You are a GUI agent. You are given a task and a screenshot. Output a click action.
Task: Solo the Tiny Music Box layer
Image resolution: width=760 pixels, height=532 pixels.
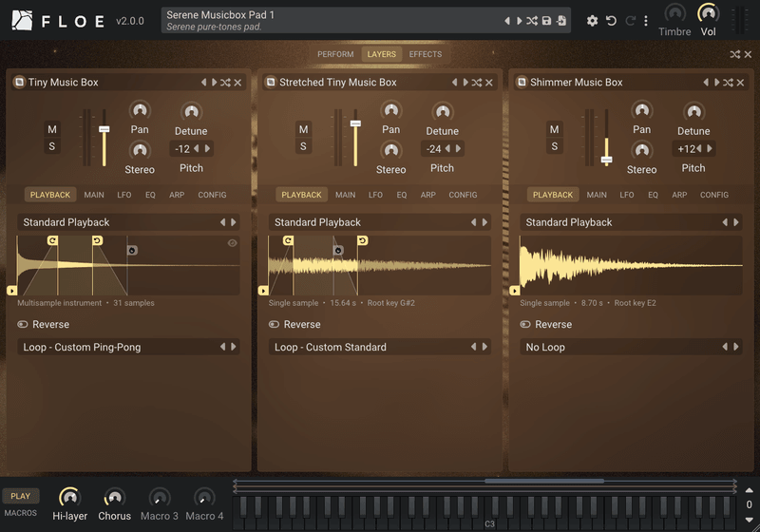(x=52, y=146)
